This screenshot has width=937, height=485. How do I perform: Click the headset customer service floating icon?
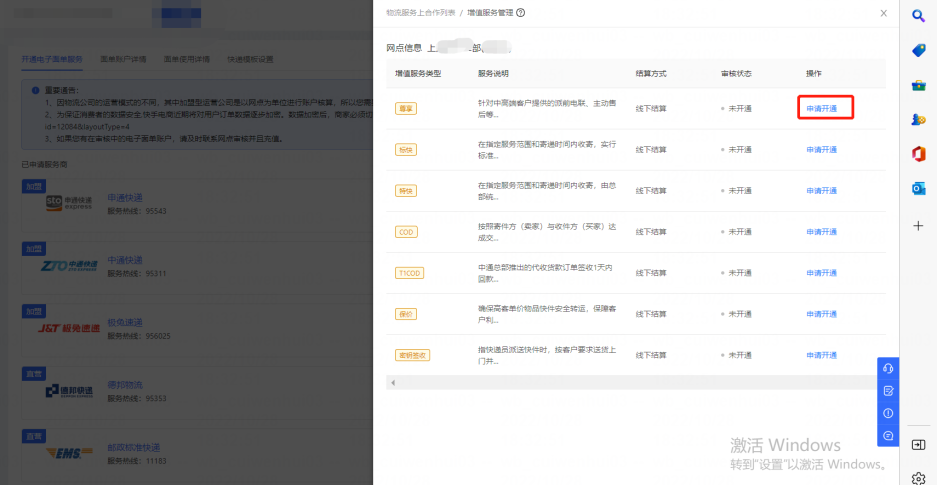pos(888,368)
